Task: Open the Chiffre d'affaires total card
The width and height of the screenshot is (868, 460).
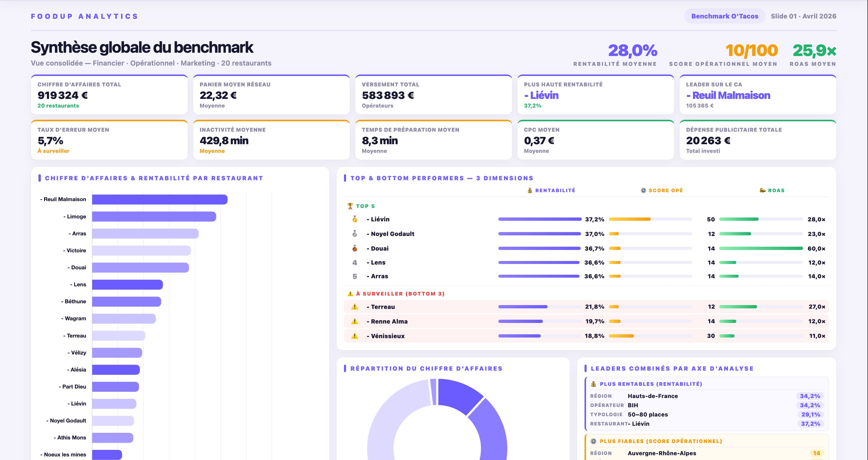Action: click(109, 95)
